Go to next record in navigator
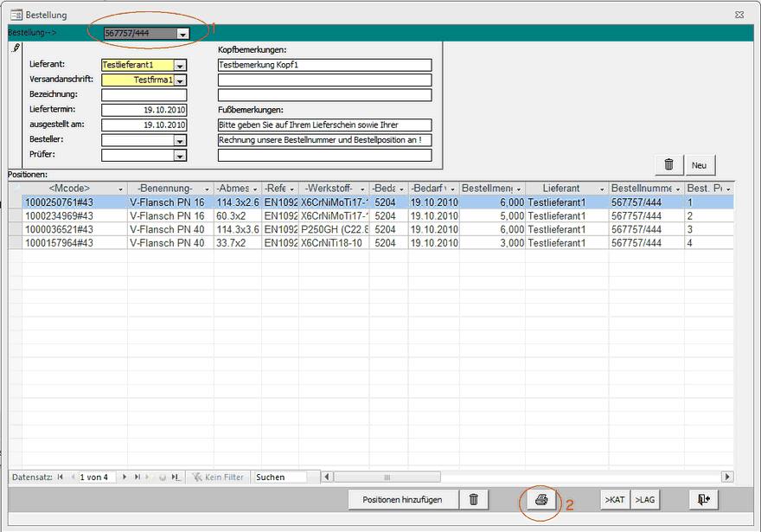This screenshot has width=761, height=532. (x=125, y=477)
